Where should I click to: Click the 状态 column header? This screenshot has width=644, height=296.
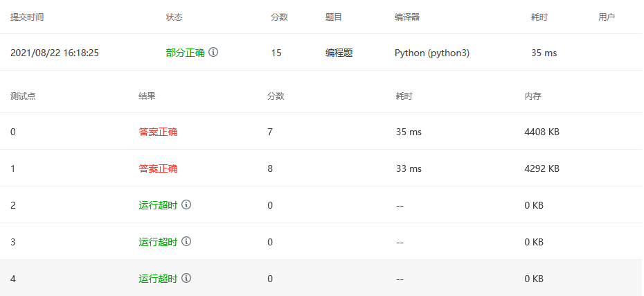174,17
